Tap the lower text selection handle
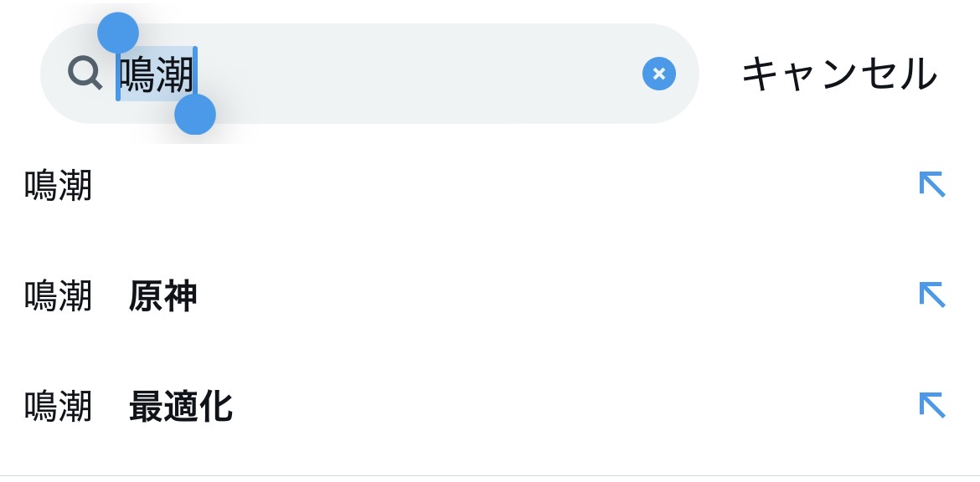980x482 pixels. click(195, 115)
